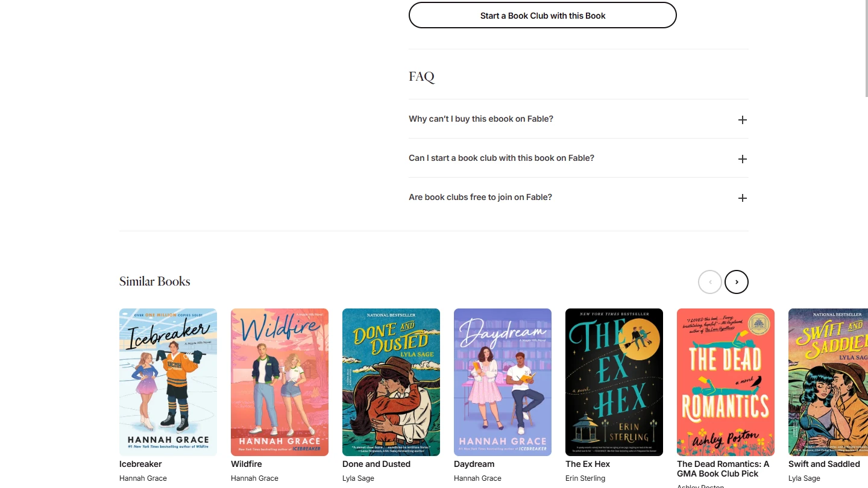
Task: Click author Erin Sterling under The Ex Hex
Action: tap(585, 478)
